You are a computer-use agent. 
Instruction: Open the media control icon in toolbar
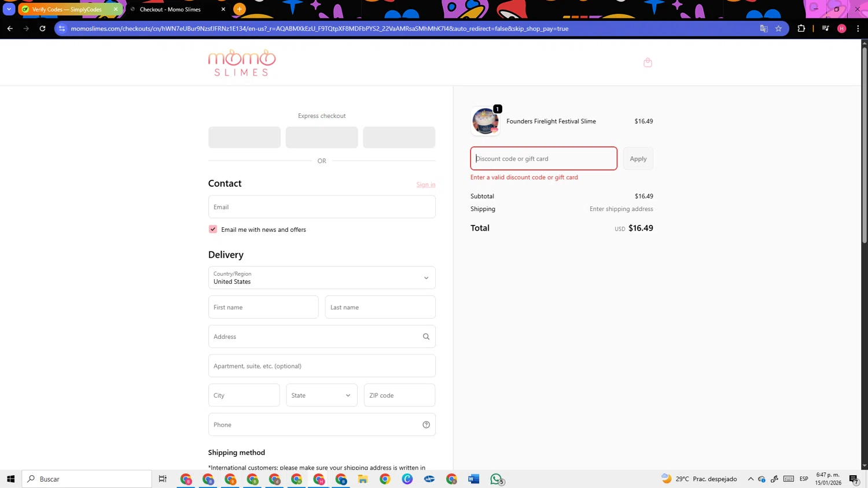826,28
